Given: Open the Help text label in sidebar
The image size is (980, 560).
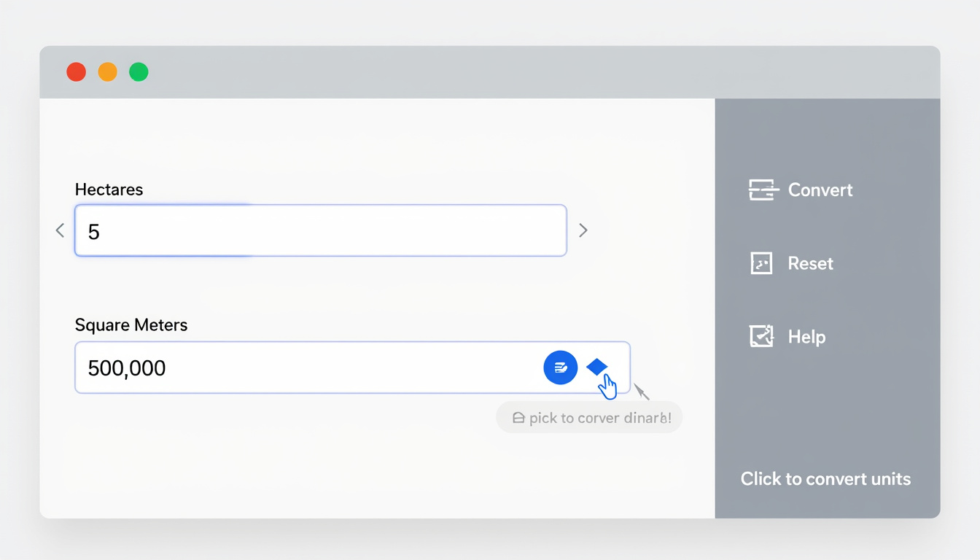Looking at the screenshot, I should click(x=806, y=337).
